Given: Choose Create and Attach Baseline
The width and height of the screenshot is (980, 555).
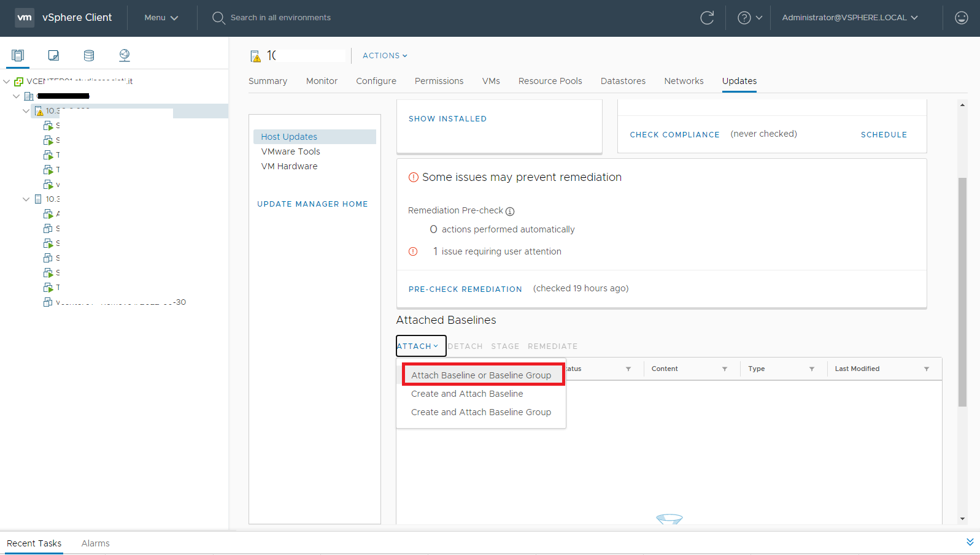Looking at the screenshot, I should point(467,394).
